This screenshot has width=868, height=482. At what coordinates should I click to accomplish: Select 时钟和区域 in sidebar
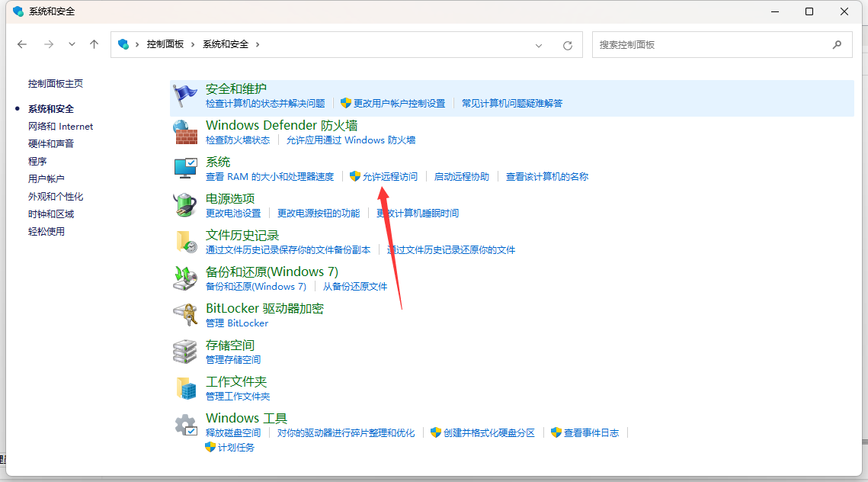tap(51, 214)
